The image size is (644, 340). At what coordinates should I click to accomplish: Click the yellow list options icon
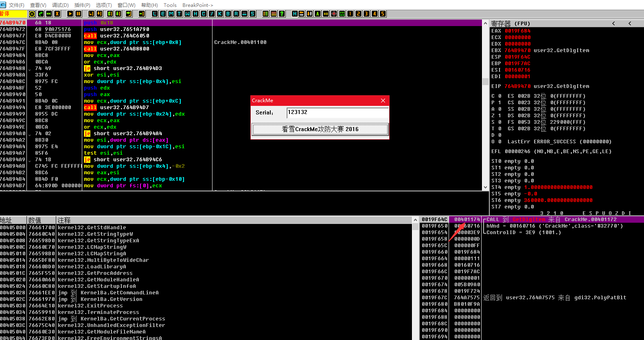[265, 14]
